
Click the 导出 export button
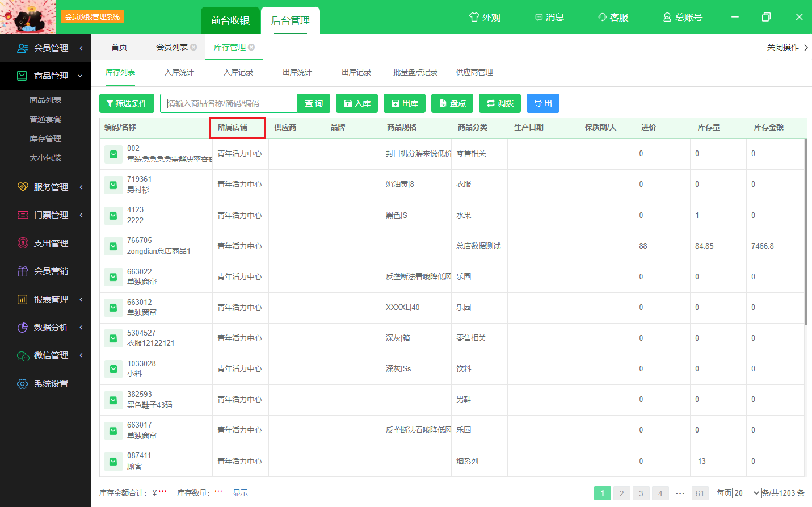(543, 103)
